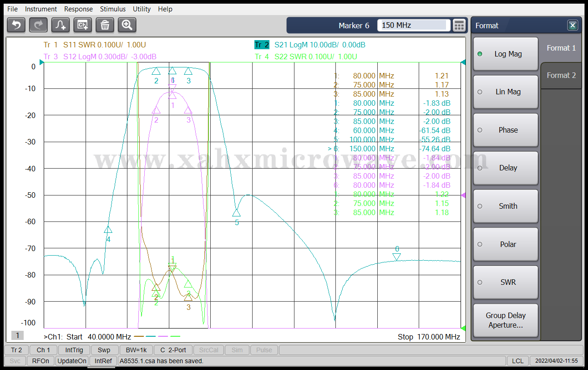Toggle the RFOn status indicator
Screen dimensions: 588x370
point(41,361)
